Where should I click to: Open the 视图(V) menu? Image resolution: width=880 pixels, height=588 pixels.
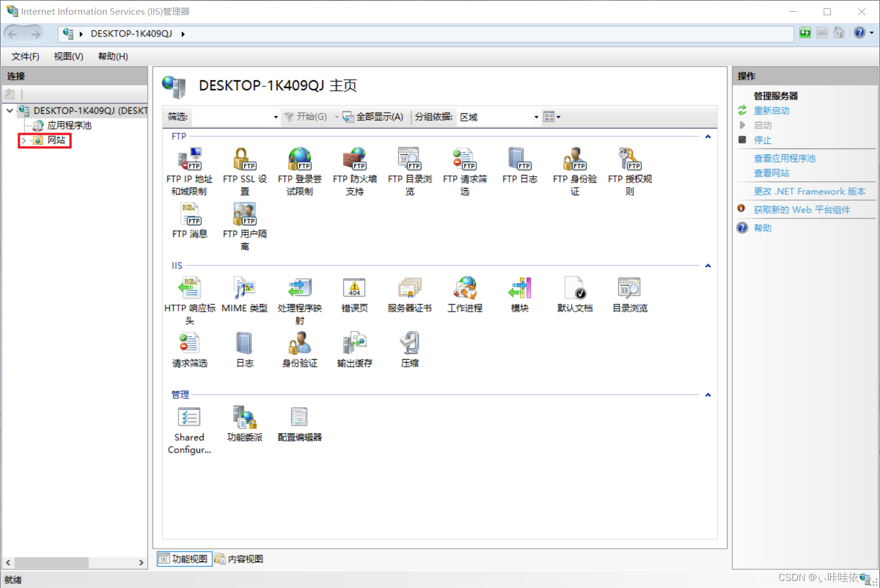point(69,56)
